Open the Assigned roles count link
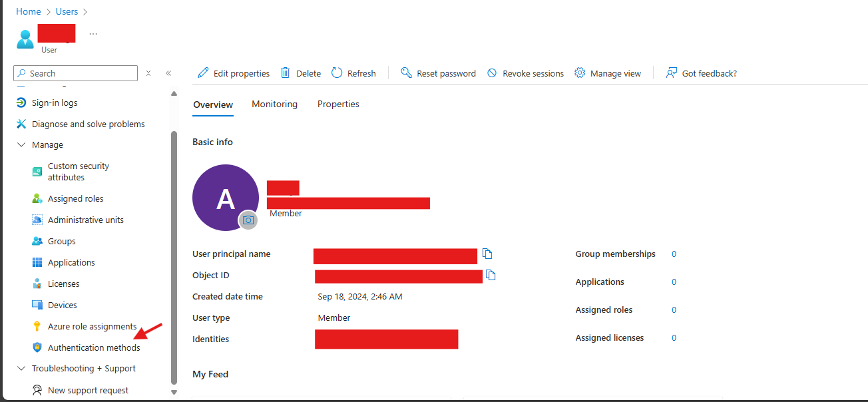The height and width of the screenshot is (402, 868). [x=674, y=310]
